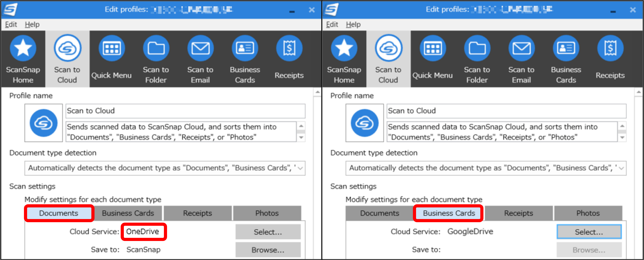Screen dimensions: 644x260
Task: Click main panel scroll-up arrow in right window
Action: click(x=638, y=92)
